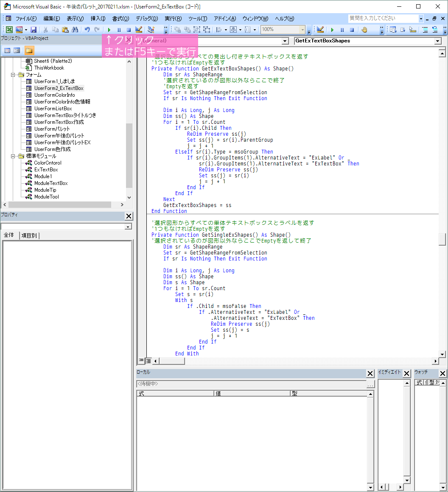
Task: Click the Ungroup controls icon
Action: pos(207,30)
